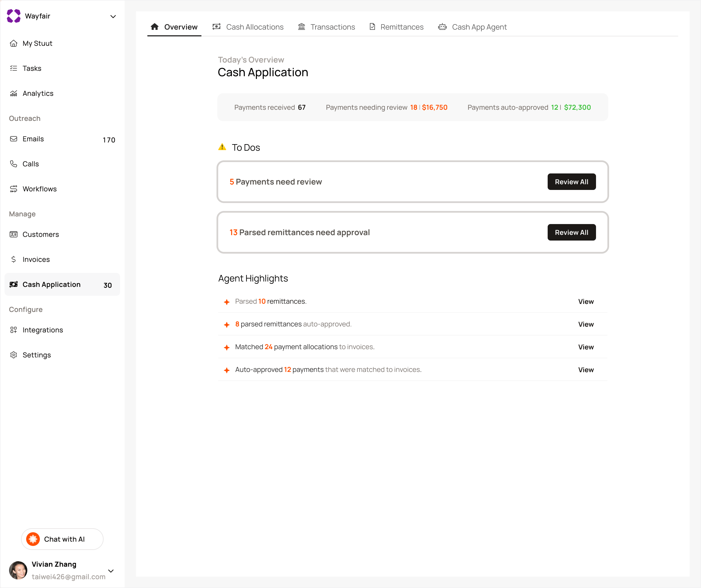Click the Calls phone icon
This screenshot has height=588, width=701.
coord(14,164)
